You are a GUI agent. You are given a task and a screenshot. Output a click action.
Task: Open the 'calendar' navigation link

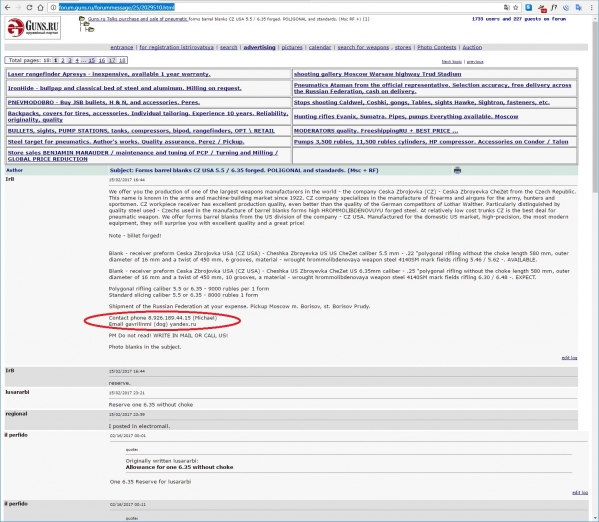pyautogui.click(x=320, y=47)
